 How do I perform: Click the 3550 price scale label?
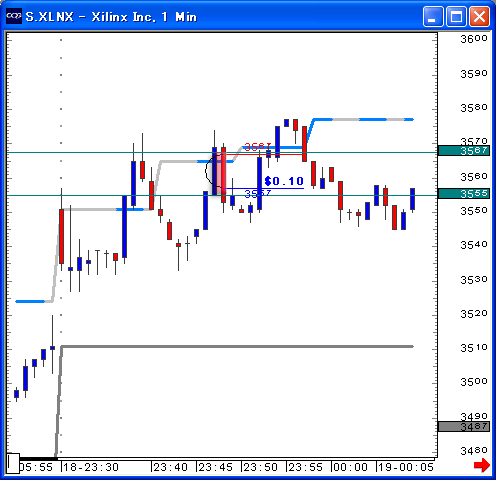tap(474, 211)
